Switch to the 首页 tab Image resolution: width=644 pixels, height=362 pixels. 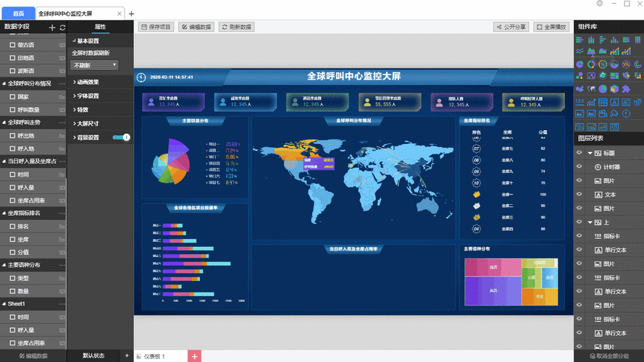[18, 14]
